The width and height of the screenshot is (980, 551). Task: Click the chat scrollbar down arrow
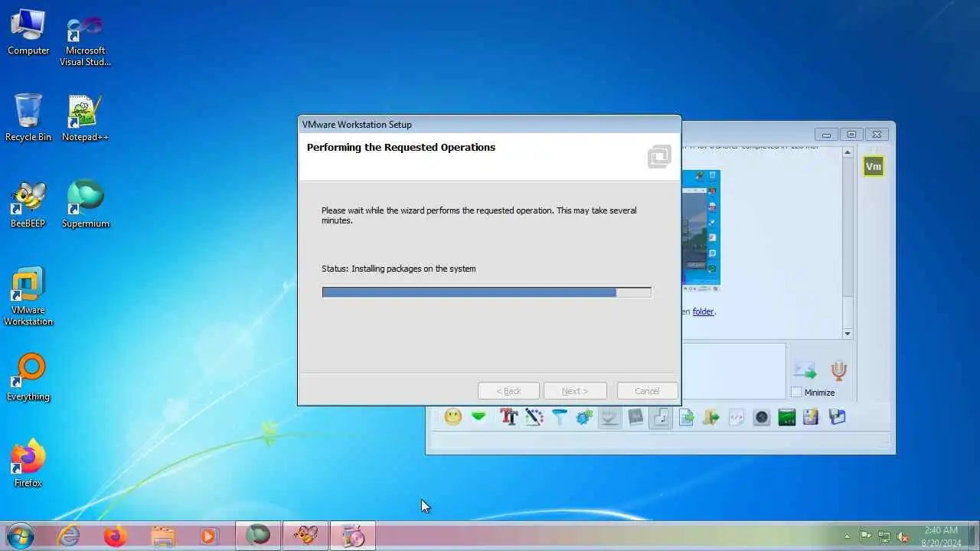pos(848,334)
